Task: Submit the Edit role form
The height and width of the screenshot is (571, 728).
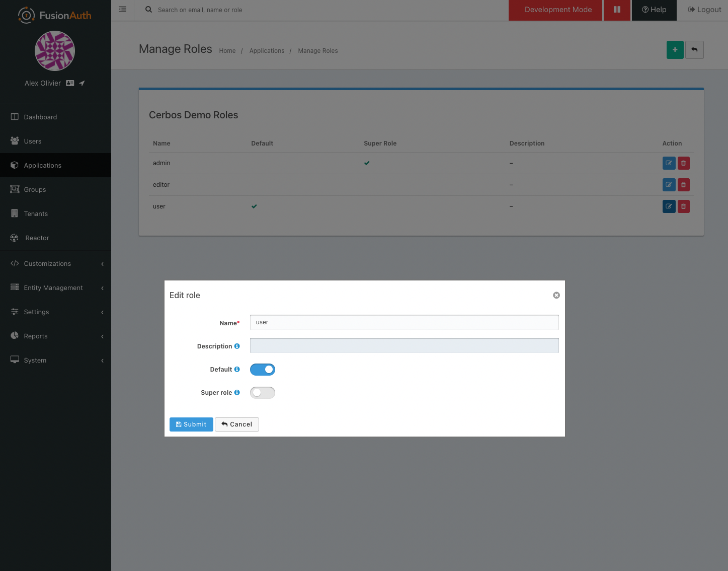Action: (x=191, y=424)
